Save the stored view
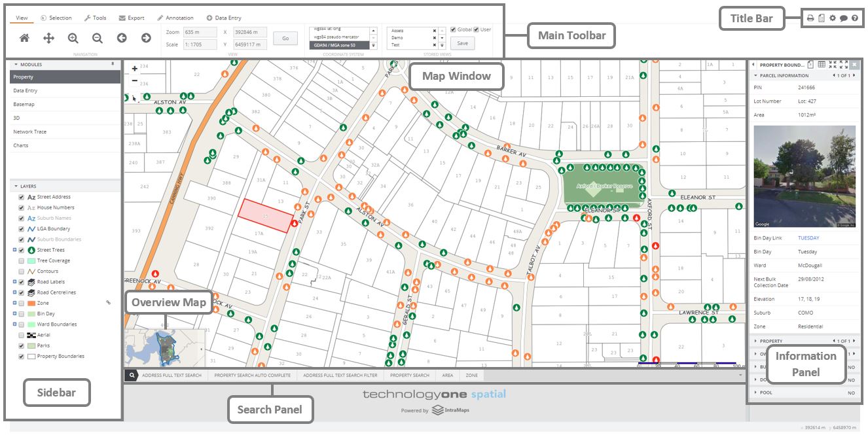 463,43
